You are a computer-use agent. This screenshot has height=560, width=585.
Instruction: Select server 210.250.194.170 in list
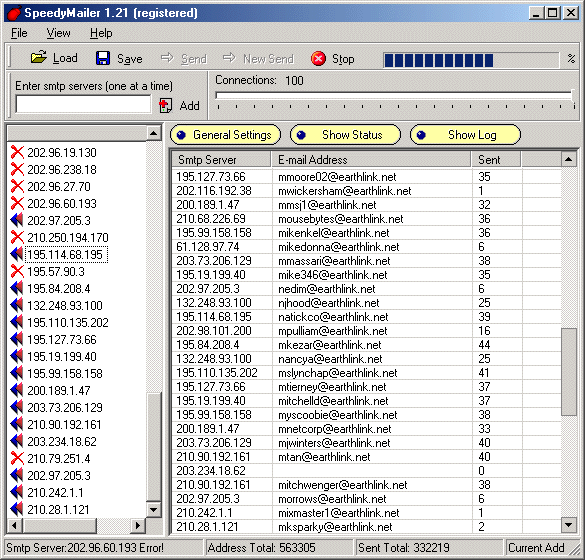tap(68, 238)
